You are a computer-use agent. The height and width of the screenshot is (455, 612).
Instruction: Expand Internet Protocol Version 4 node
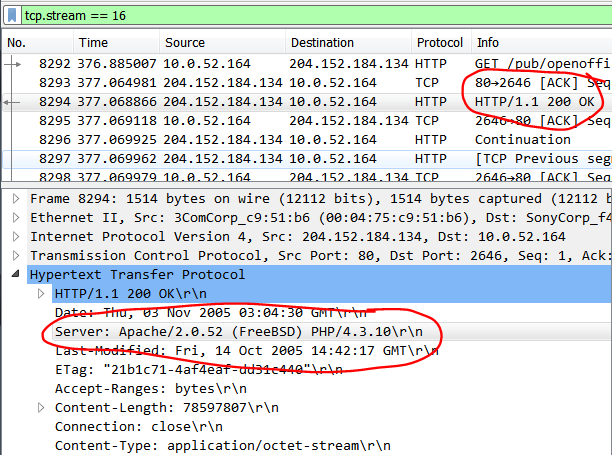16,236
